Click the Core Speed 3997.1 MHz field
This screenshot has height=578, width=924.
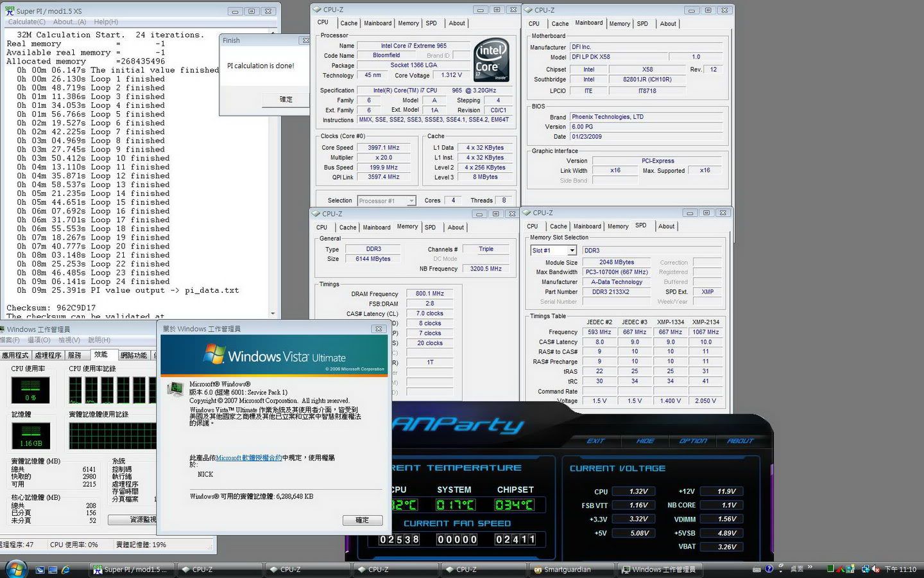pyautogui.click(x=384, y=148)
